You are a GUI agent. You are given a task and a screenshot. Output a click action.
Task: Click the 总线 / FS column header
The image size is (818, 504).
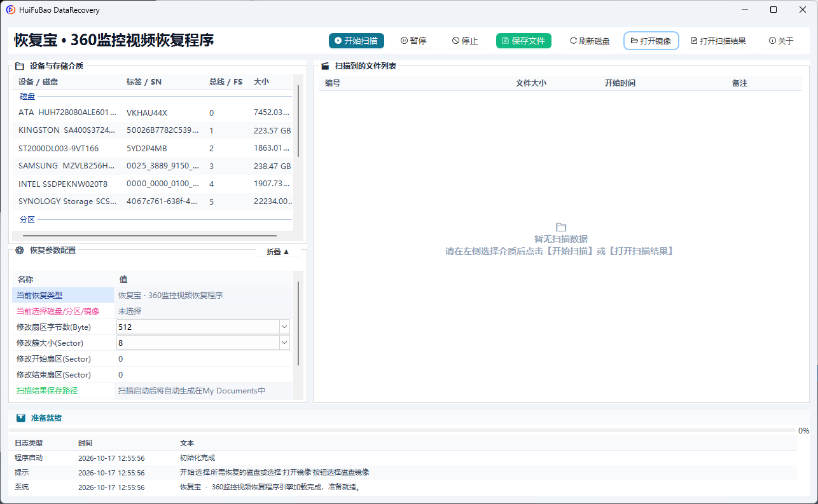226,82
